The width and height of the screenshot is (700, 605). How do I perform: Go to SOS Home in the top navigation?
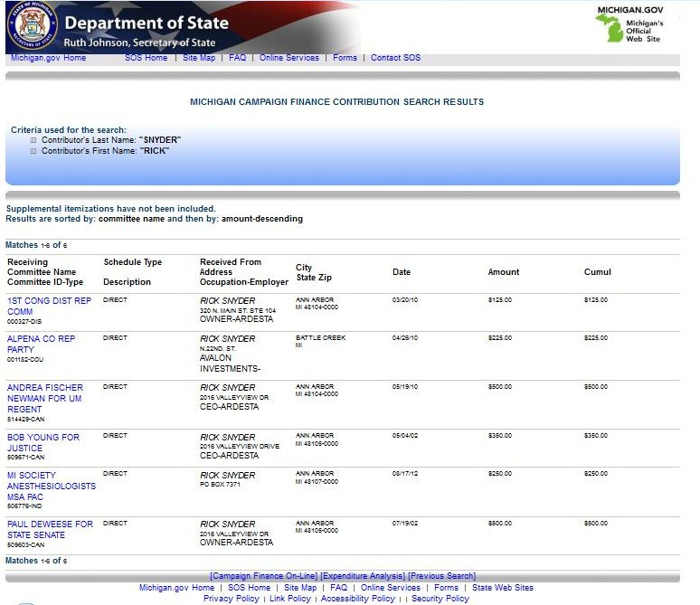(146, 58)
